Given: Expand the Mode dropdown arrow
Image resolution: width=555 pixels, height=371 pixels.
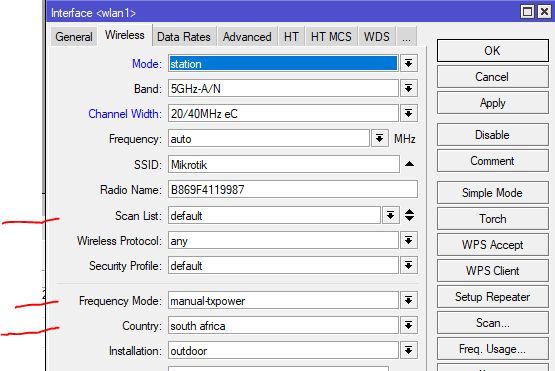Looking at the screenshot, I should click(x=408, y=64).
